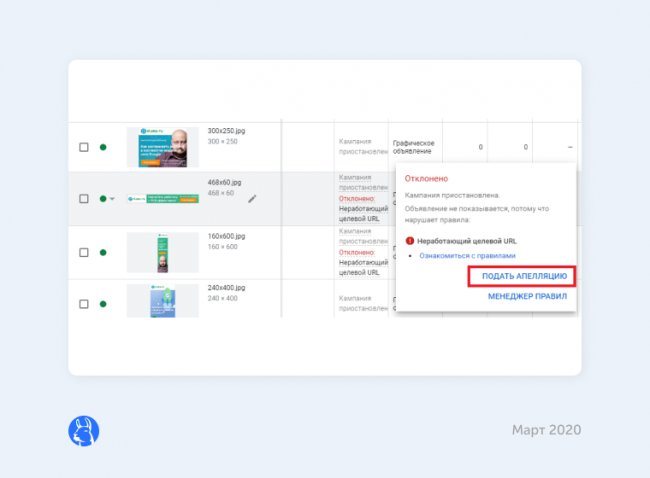Click the Кампания приостановлена status in 300x250.jpg row

pyautogui.click(x=359, y=147)
